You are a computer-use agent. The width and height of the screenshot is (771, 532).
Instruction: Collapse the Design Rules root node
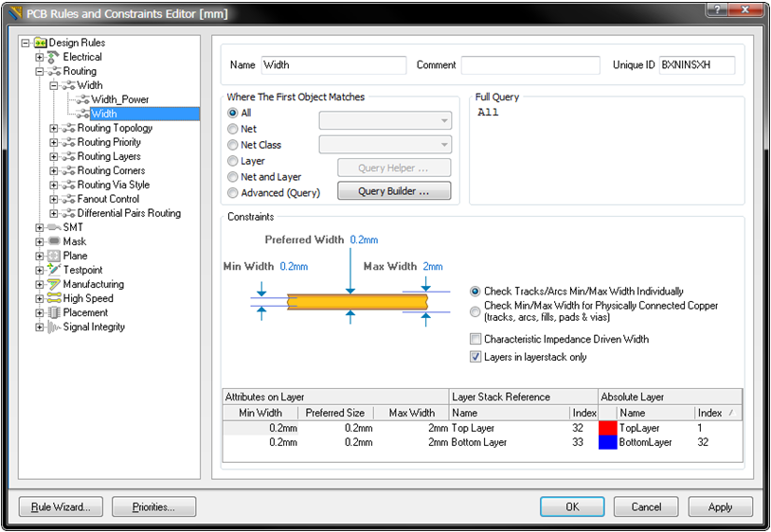[x=26, y=44]
